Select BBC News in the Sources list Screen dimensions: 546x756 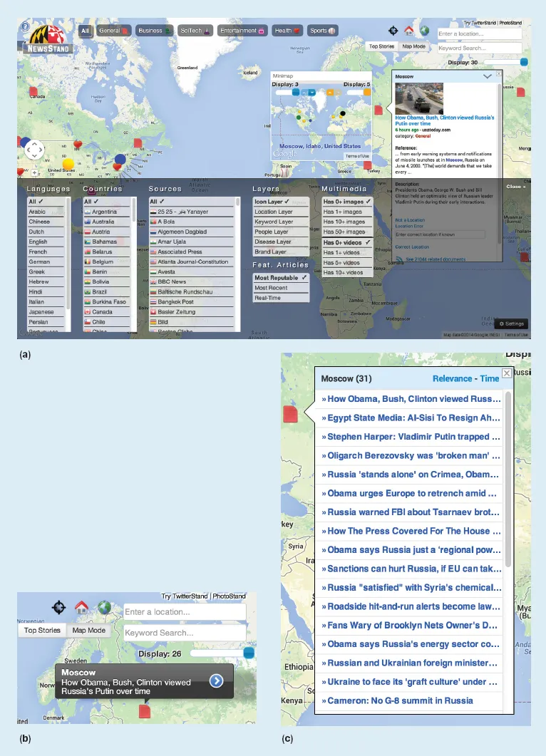pos(192,281)
